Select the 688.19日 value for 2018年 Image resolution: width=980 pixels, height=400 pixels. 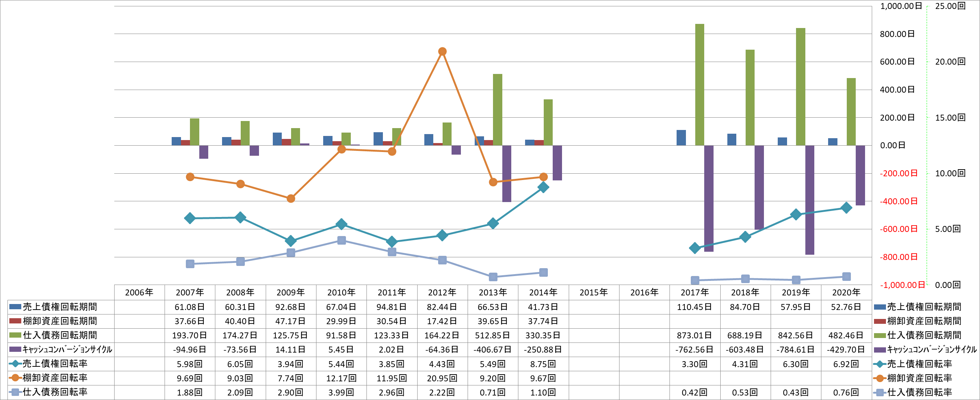tap(745, 335)
